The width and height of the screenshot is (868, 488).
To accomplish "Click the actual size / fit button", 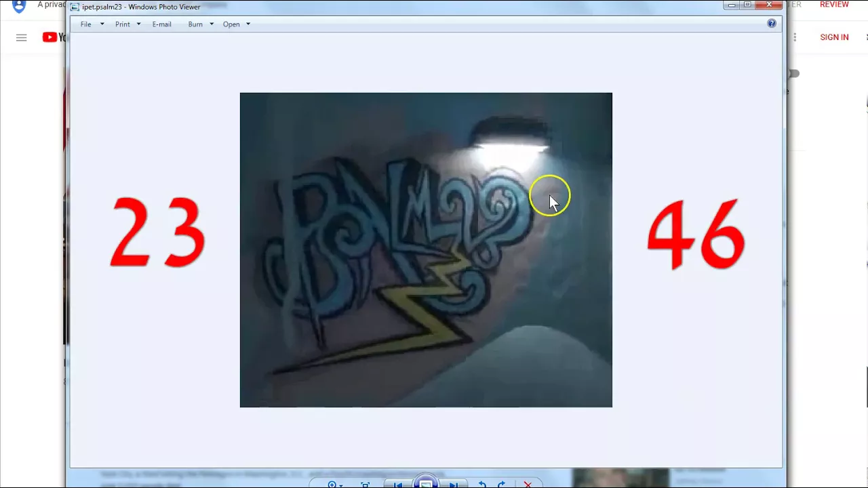I will (x=366, y=484).
